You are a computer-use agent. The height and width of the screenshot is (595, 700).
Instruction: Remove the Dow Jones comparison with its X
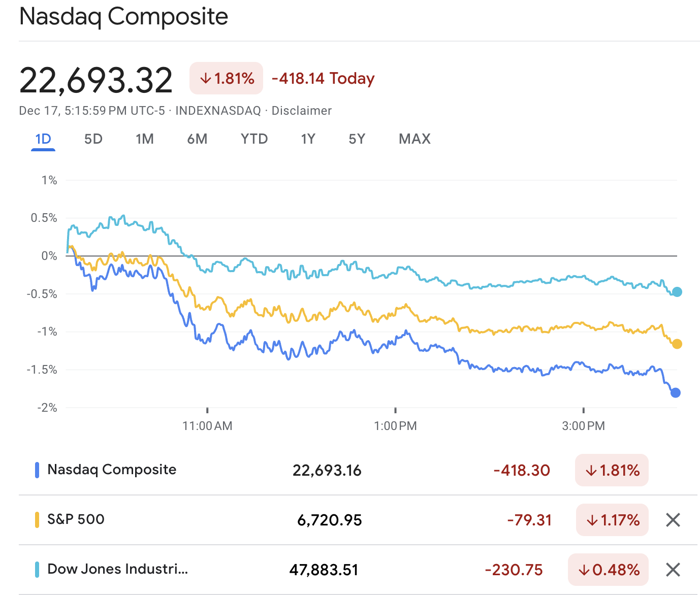pyautogui.click(x=673, y=570)
